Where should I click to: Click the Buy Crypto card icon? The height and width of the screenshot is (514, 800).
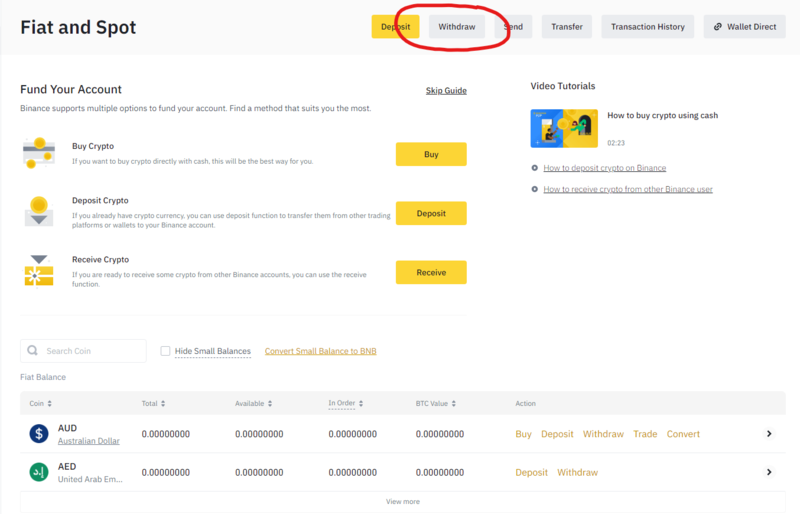39,153
